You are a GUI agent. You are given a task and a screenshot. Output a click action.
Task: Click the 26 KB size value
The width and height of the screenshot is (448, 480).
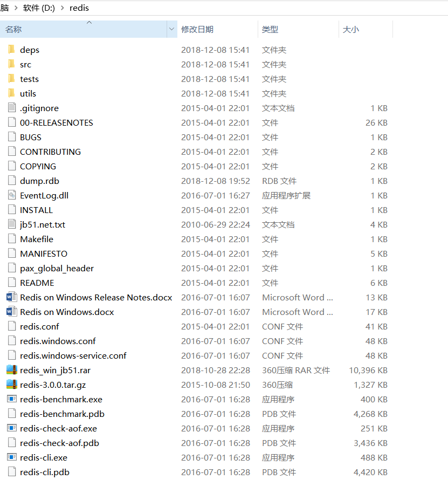pos(376,122)
